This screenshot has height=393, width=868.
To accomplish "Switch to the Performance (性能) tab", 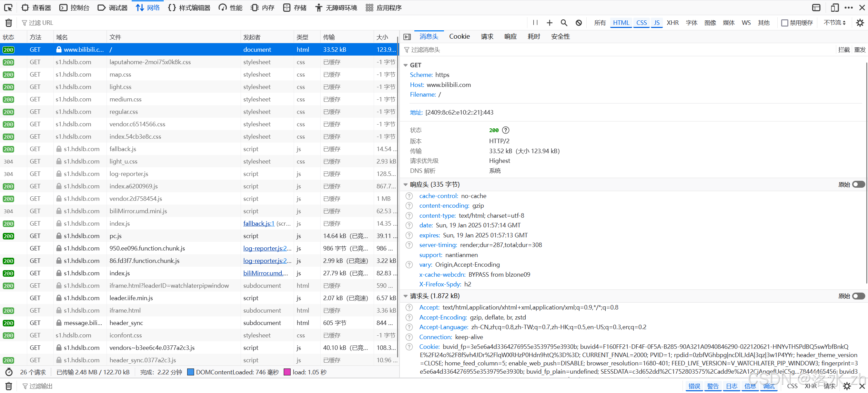I will point(231,8).
